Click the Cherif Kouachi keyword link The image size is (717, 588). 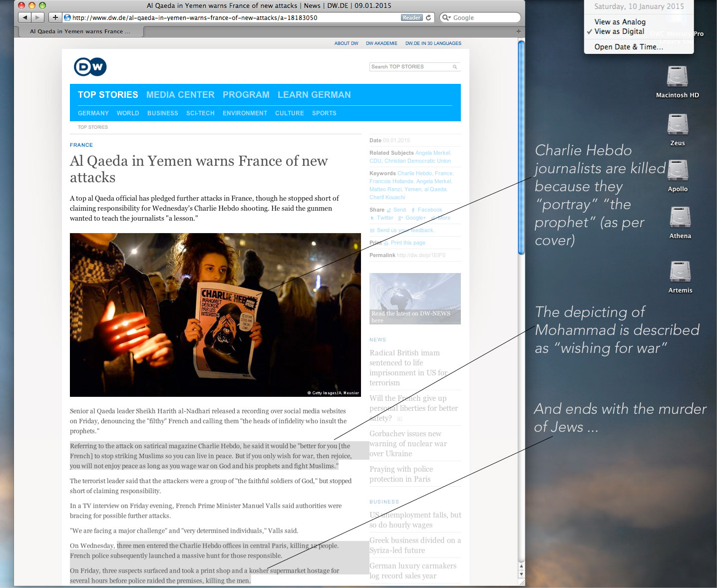[x=387, y=197]
